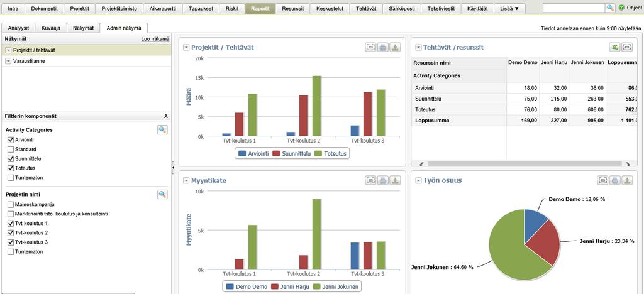
Task: Download the Työn osuus pie chart
Action: (627, 180)
